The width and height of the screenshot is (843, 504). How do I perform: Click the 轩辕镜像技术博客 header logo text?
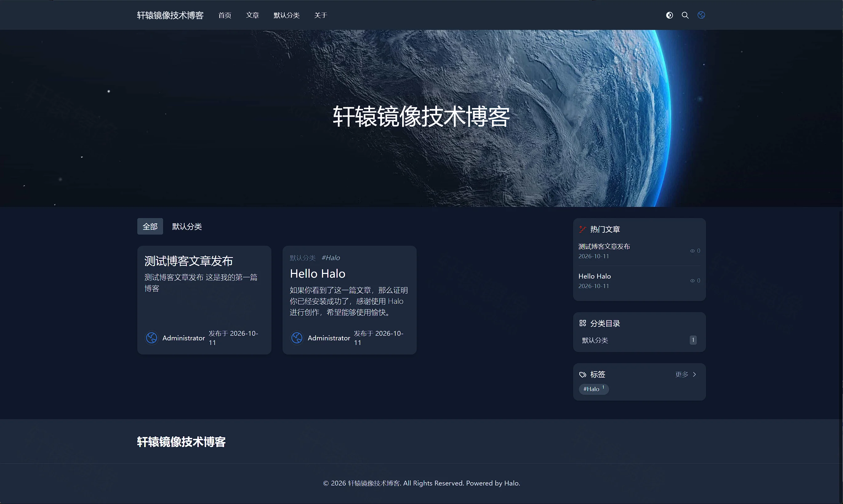click(170, 15)
